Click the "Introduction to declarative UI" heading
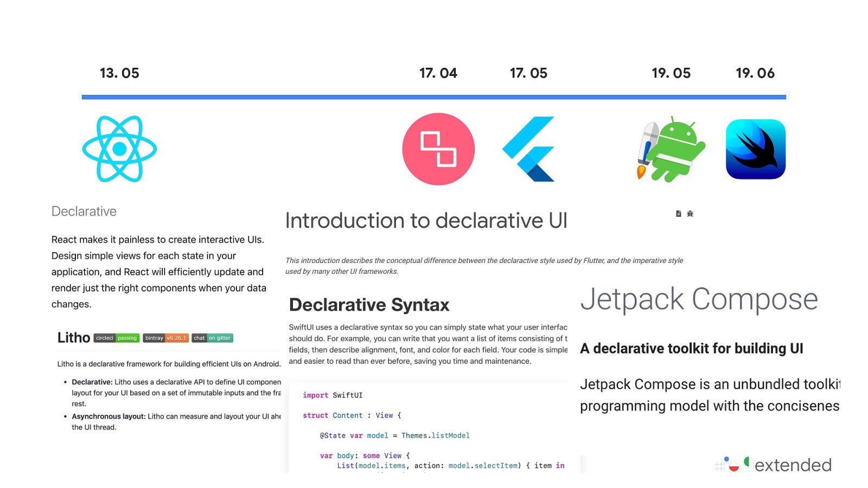The width and height of the screenshot is (868, 488). (x=426, y=221)
